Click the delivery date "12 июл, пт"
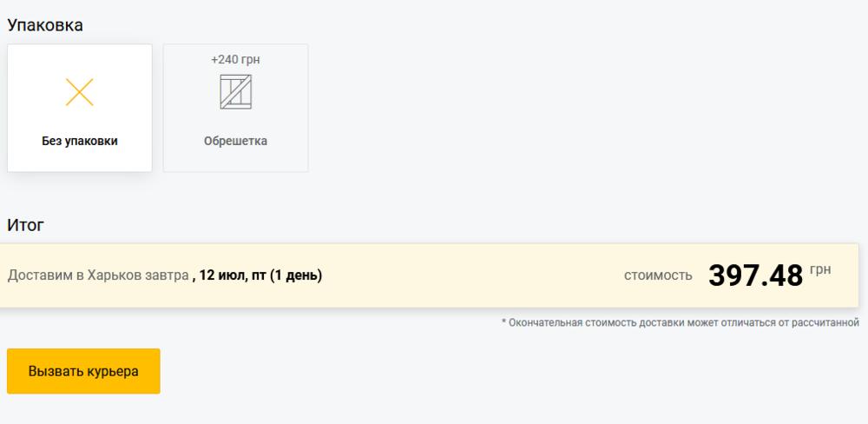Screen dimensions: 868x424 click(232, 276)
